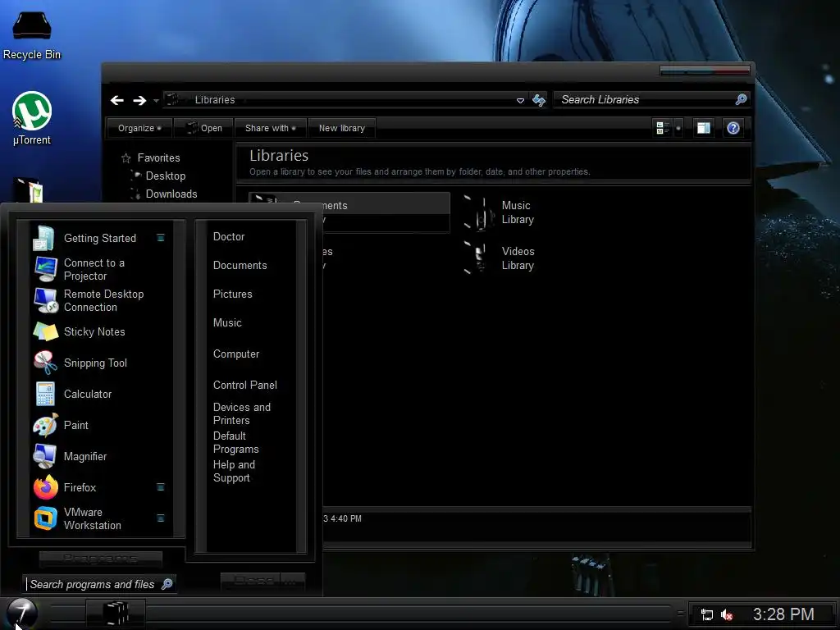Image resolution: width=840 pixels, height=630 pixels.
Task: Open Computer from Start menu
Action: click(236, 354)
